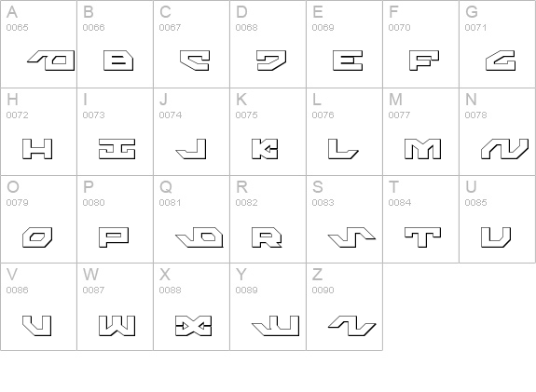Image resolution: width=536 pixels, height=392 pixels.
Task: Select the K glyph with arrow detail
Action: (265, 149)
